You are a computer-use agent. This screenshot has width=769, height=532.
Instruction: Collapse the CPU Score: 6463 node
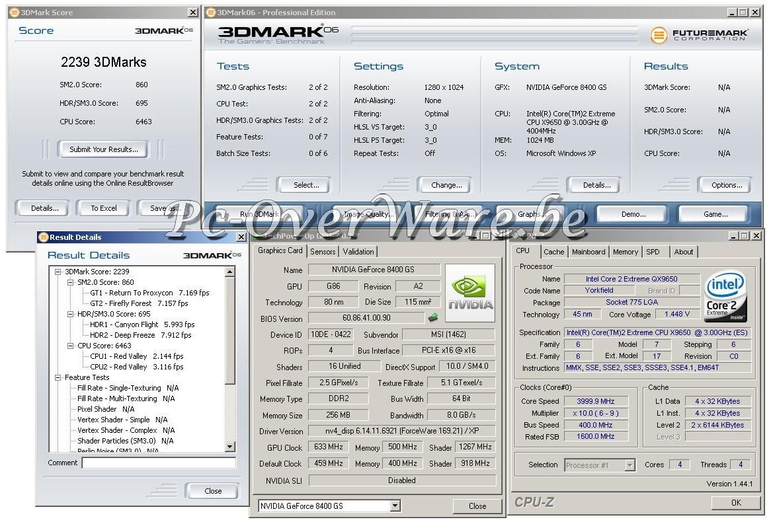point(70,346)
